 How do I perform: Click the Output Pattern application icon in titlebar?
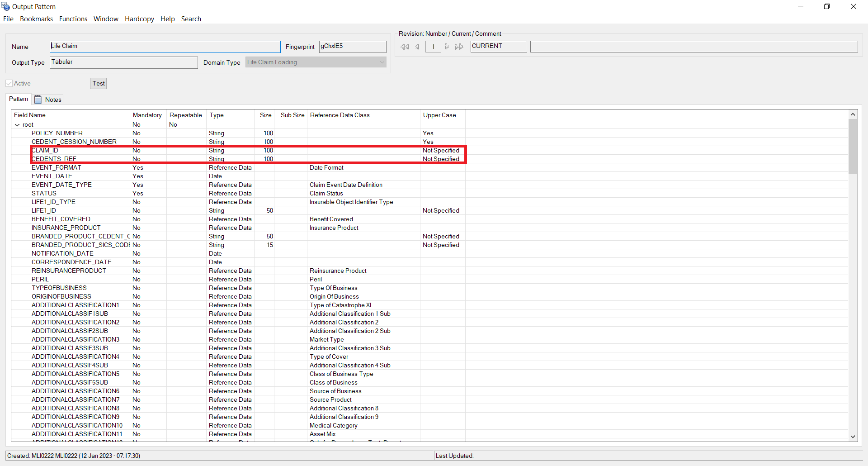point(5,6)
